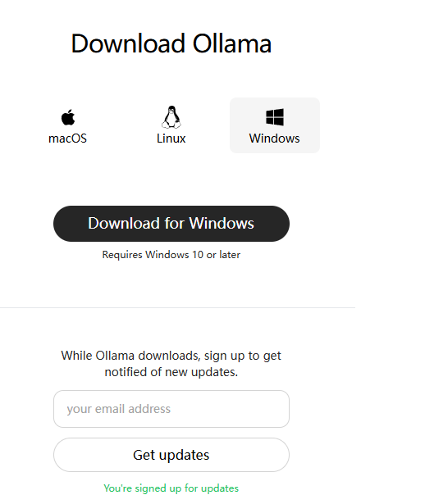Click the highlighted Windows platform card
The image size is (425, 504).
tap(275, 125)
